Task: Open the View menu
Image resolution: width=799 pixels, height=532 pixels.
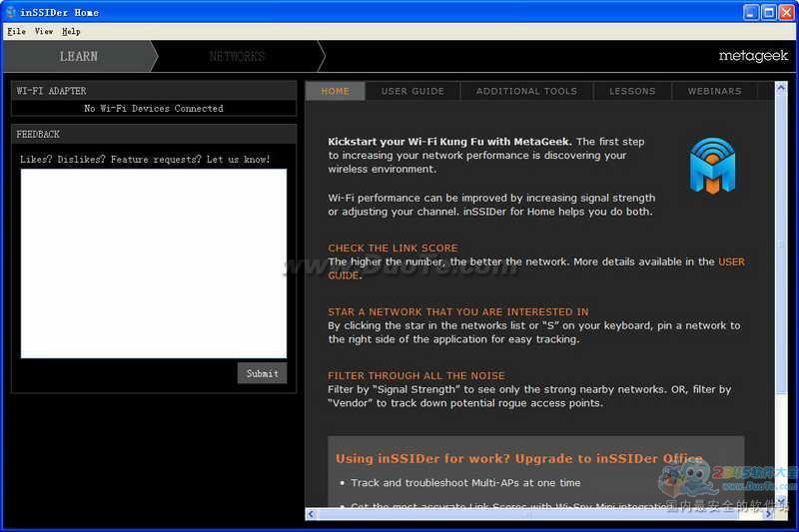Action: coord(44,32)
